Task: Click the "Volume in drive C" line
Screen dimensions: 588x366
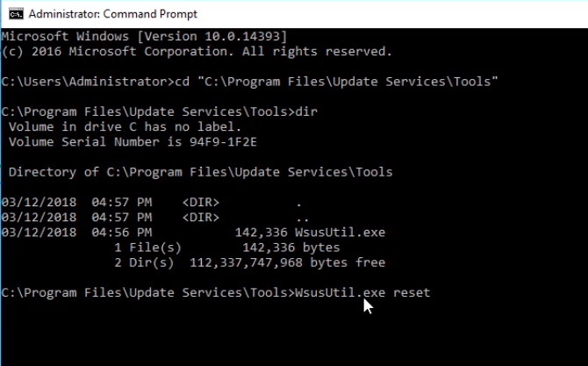Action: click(x=125, y=126)
